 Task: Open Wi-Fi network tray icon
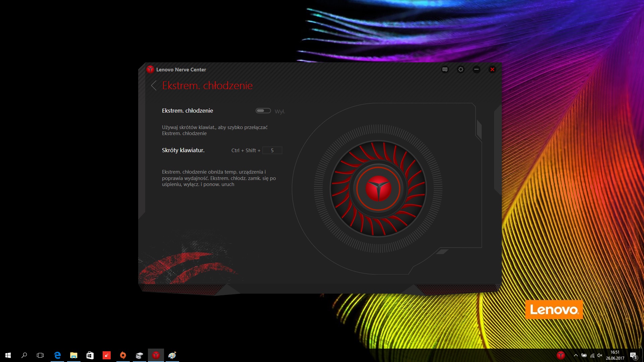pos(592,355)
